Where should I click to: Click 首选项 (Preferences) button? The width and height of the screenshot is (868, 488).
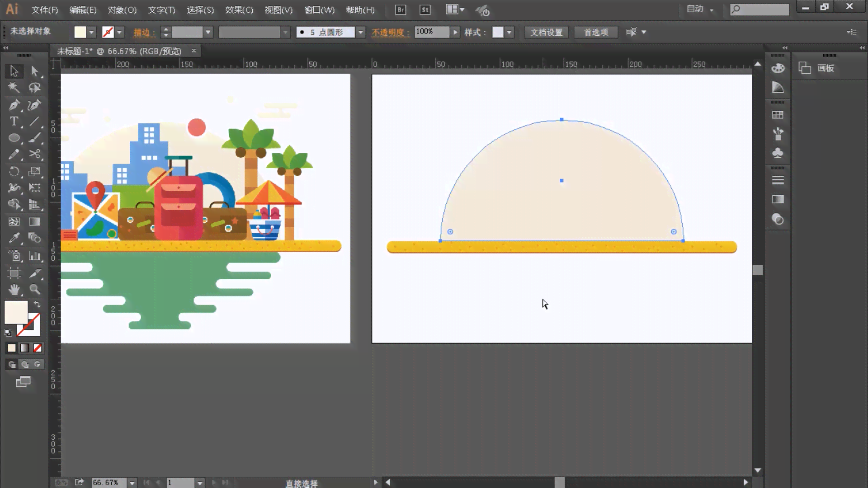click(x=596, y=32)
